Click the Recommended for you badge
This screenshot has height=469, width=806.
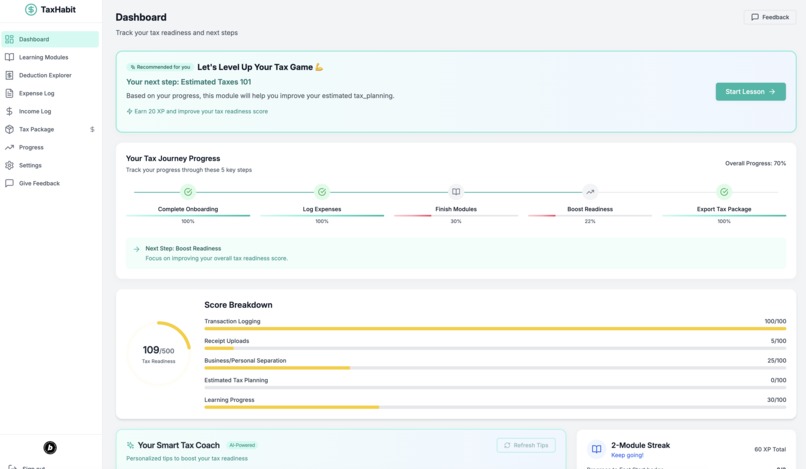tap(160, 67)
